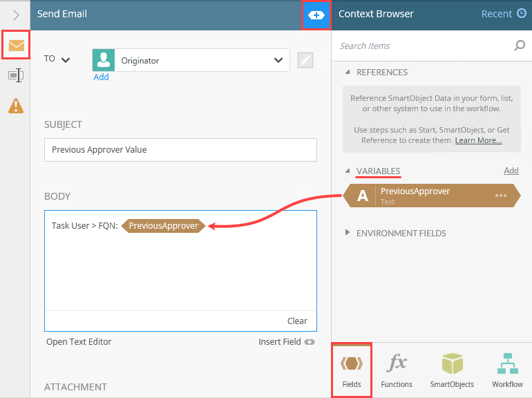Select the Fields tab
This screenshot has width=532, height=398.
352,370
